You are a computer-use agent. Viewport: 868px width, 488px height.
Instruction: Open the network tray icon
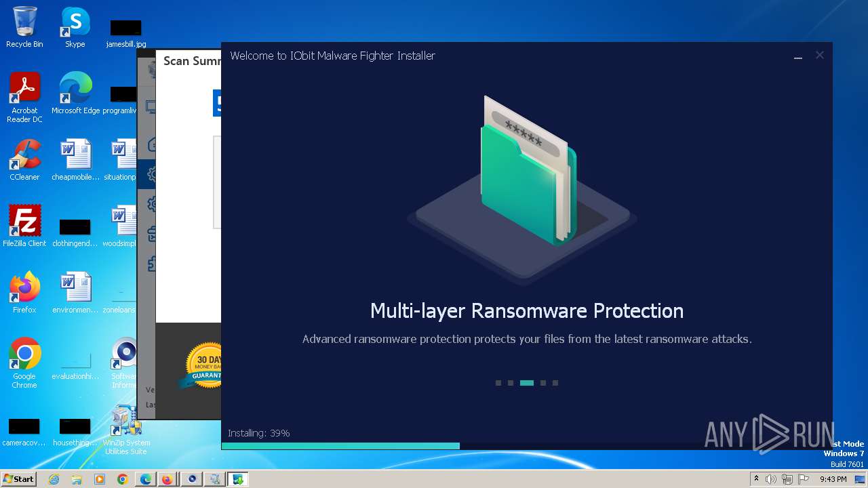pyautogui.click(x=787, y=479)
